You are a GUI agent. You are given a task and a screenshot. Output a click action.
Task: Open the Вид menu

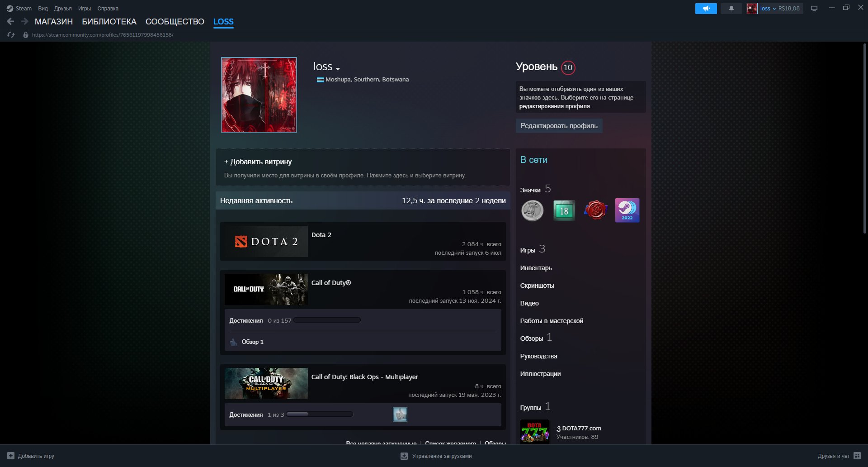tap(43, 9)
